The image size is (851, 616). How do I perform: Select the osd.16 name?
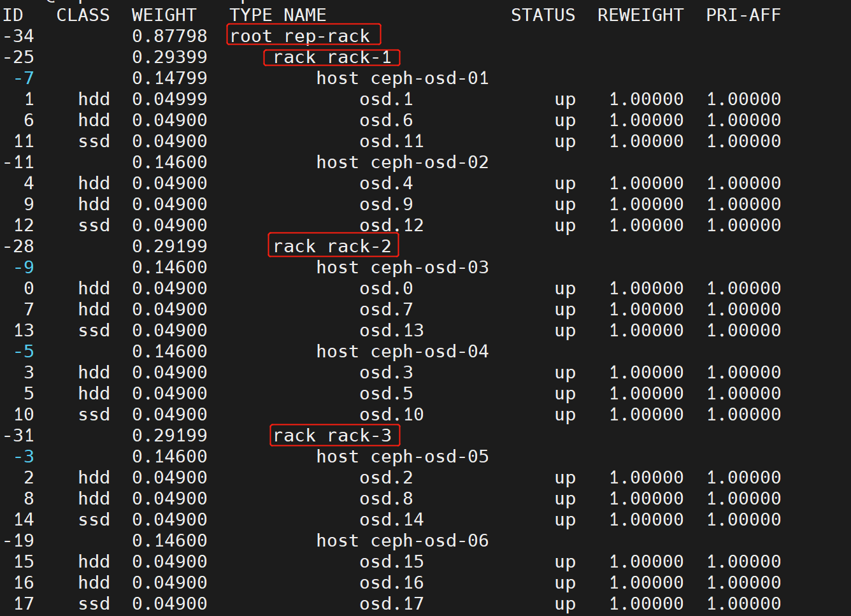pyautogui.click(x=391, y=583)
